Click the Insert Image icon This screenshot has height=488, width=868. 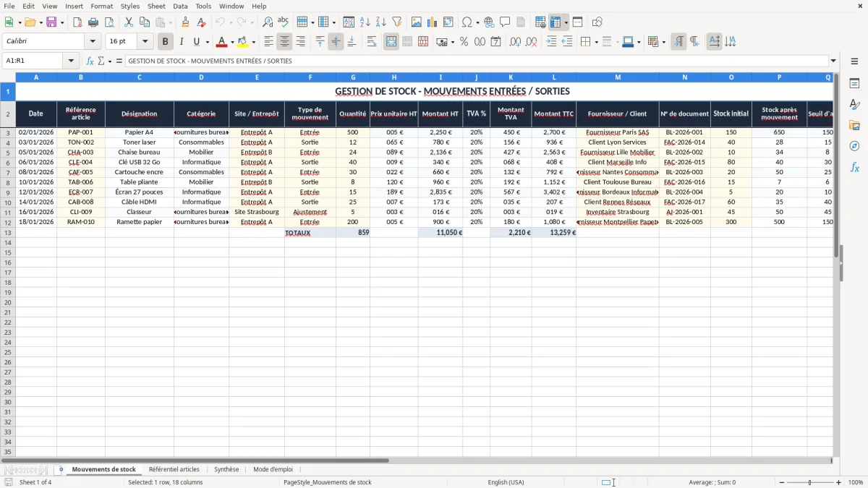pyautogui.click(x=417, y=22)
